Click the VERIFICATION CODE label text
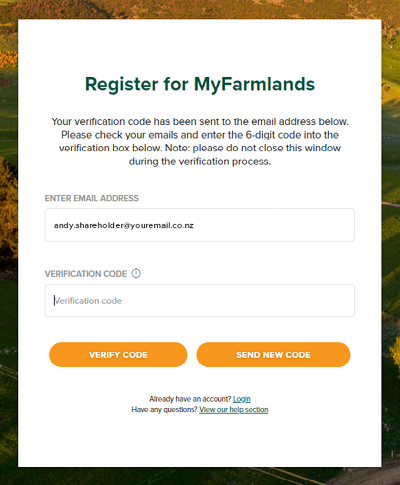This screenshot has height=485, width=400. [86, 274]
